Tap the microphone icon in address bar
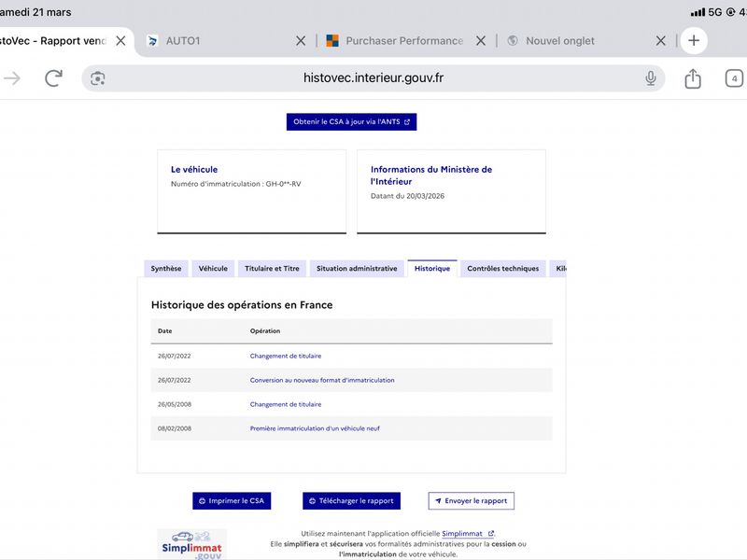747x560 pixels. pyautogui.click(x=651, y=78)
